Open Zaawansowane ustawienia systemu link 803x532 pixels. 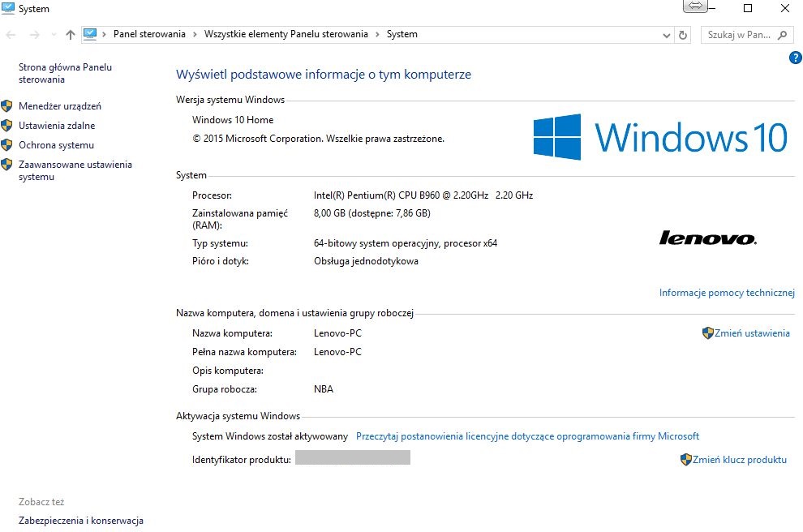75,170
